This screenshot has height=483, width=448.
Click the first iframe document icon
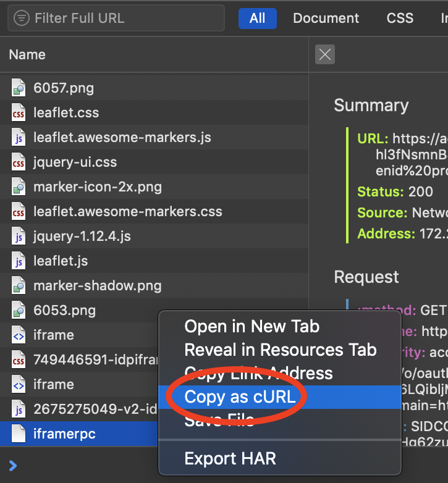(19, 335)
